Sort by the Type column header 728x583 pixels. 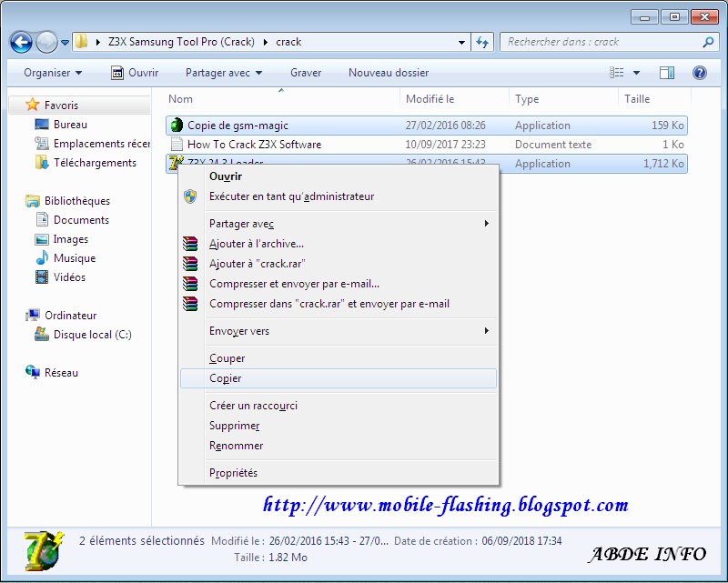563,99
